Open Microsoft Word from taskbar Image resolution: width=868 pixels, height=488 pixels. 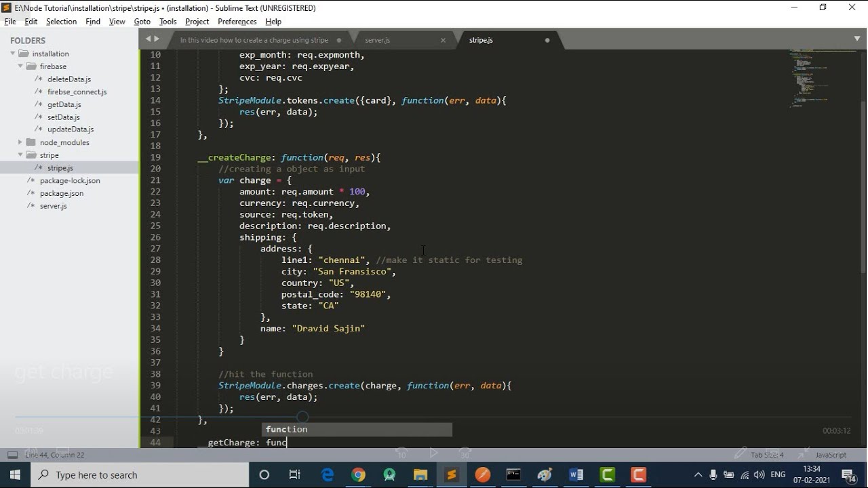pyautogui.click(x=576, y=475)
